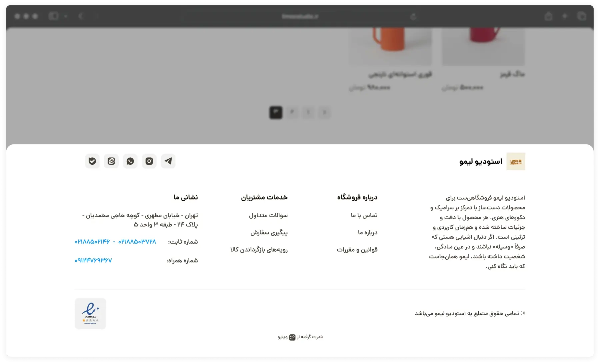Toggle the browser sidebar icon
The image size is (600, 364).
tap(53, 16)
